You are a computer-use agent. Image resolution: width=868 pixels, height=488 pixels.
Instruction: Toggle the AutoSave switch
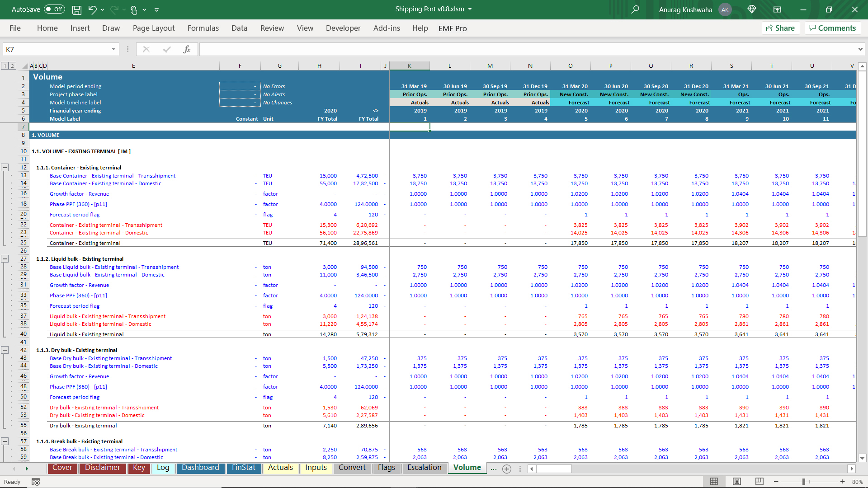pyautogui.click(x=54, y=9)
